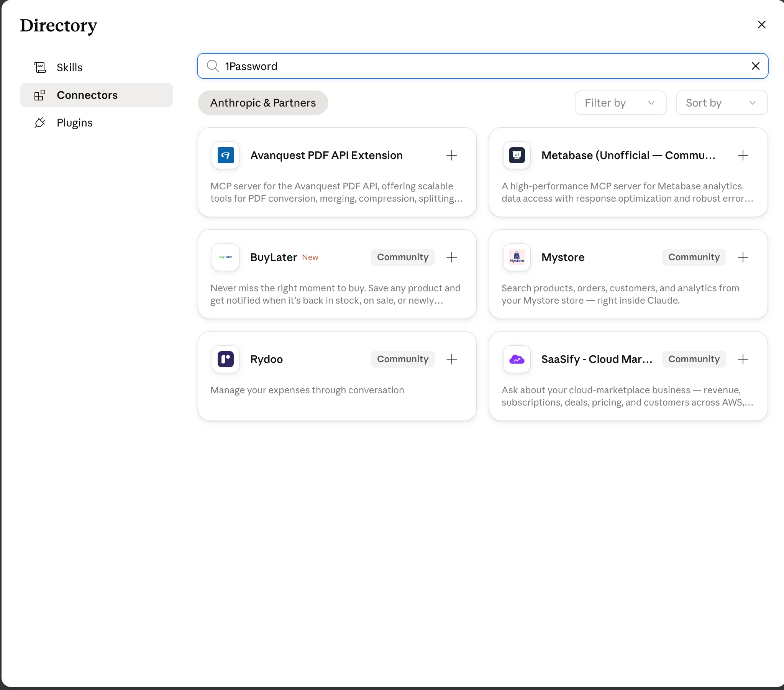
Task: Click the Plugins plug icon
Action: [40, 122]
